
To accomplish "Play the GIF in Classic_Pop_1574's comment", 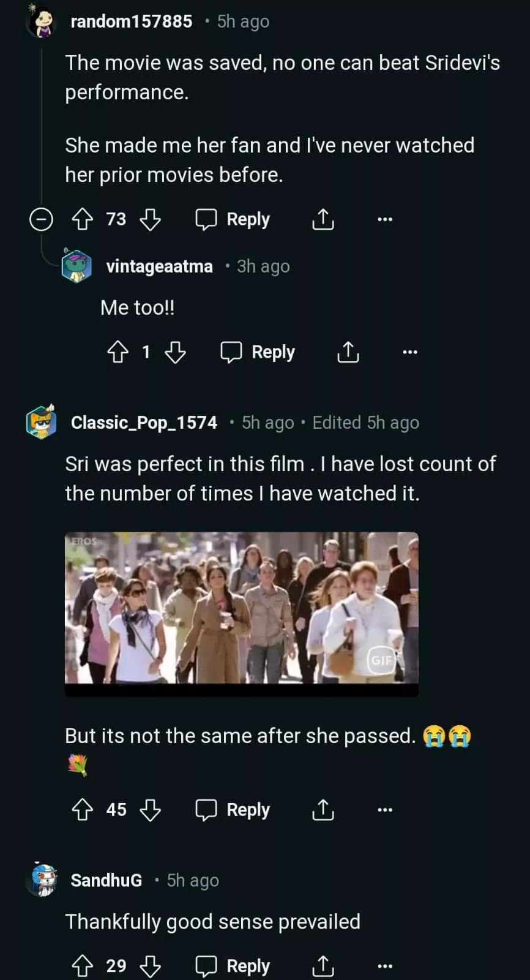I will click(242, 608).
